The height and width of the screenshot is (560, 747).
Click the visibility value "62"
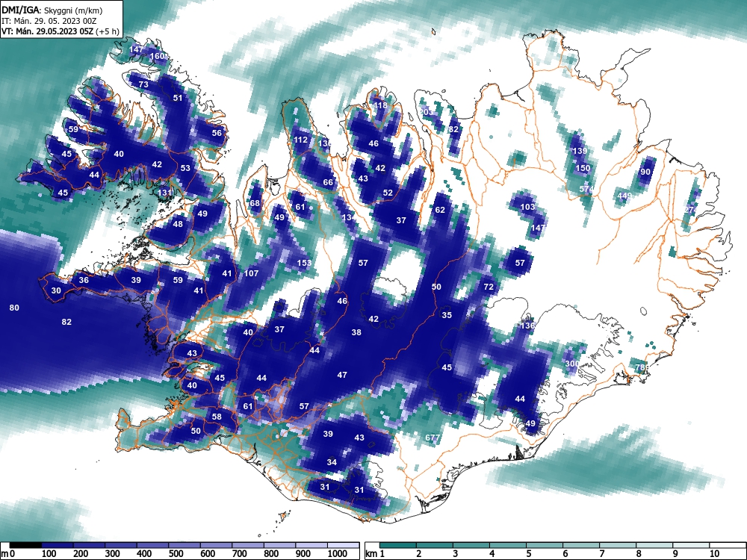[x=440, y=210]
